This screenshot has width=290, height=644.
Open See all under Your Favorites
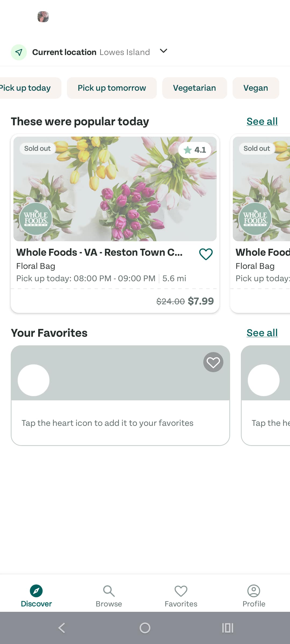[262, 333]
